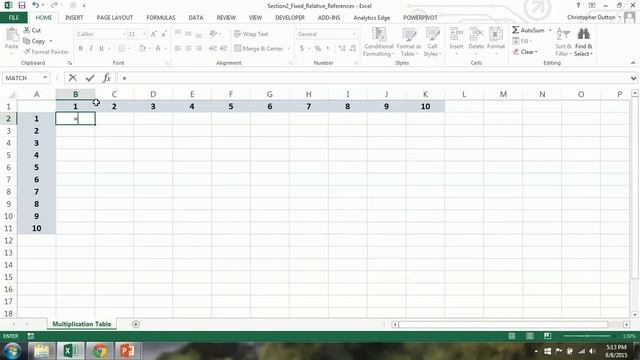Switch to the PAGE LAYOUT tab
Screen dimensions: 640x360
pyautogui.click(x=115, y=18)
